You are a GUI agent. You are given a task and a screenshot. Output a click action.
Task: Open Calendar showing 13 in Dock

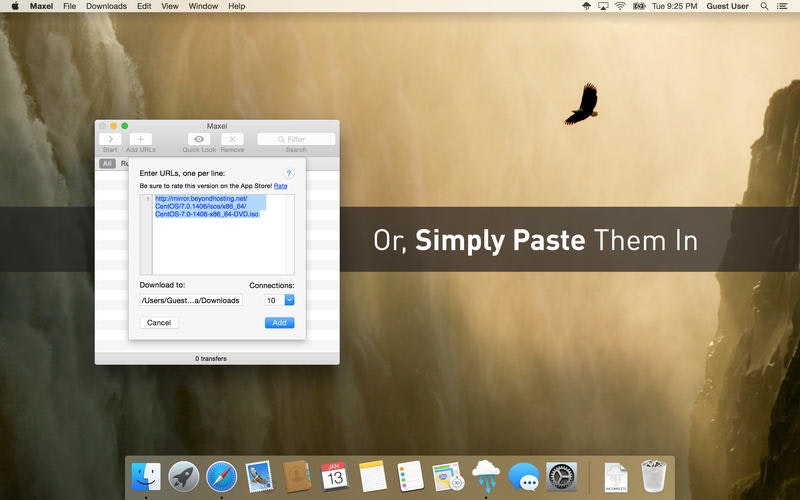pos(335,477)
